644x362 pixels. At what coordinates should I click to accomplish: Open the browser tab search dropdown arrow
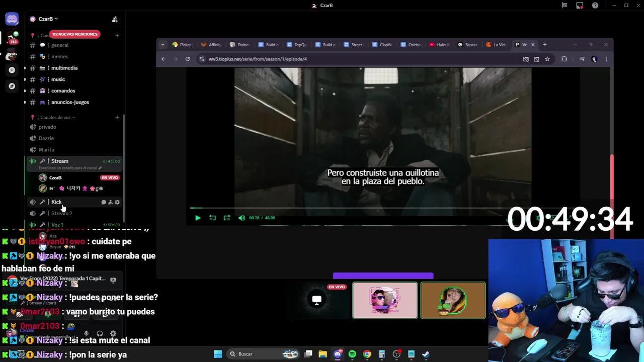pos(163,45)
